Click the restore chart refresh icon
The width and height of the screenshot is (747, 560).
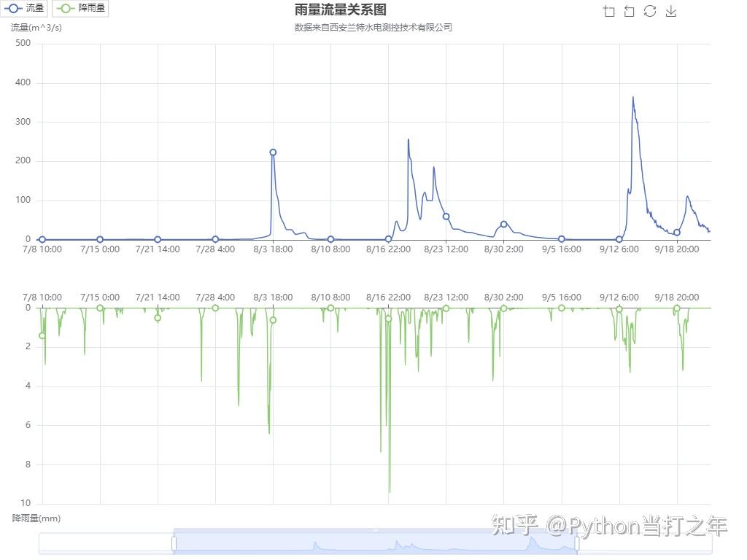click(650, 11)
